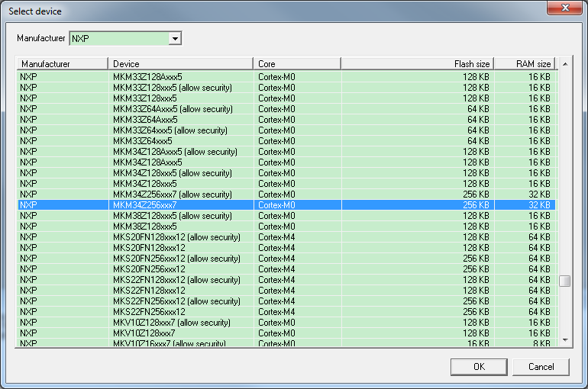Image resolution: width=588 pixels, height=389 pixels.
Task: Close the Select device dialog
Action: (565, 8)
